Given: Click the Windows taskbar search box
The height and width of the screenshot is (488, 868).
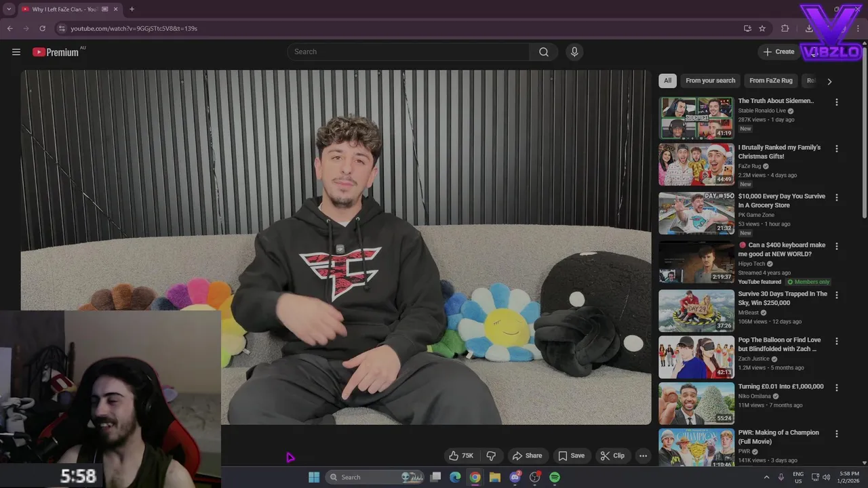Looking at the screenshot, I should point(376,477).
